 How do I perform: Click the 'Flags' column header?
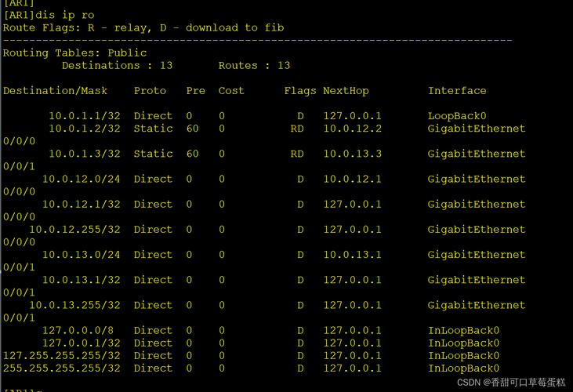[x=300, y=91]
